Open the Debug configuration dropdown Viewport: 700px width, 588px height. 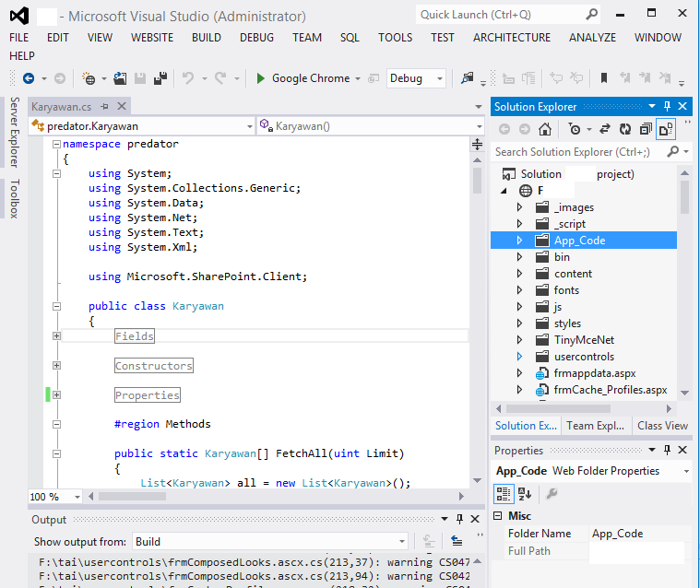pyautogui.click(x=416, y=78)
